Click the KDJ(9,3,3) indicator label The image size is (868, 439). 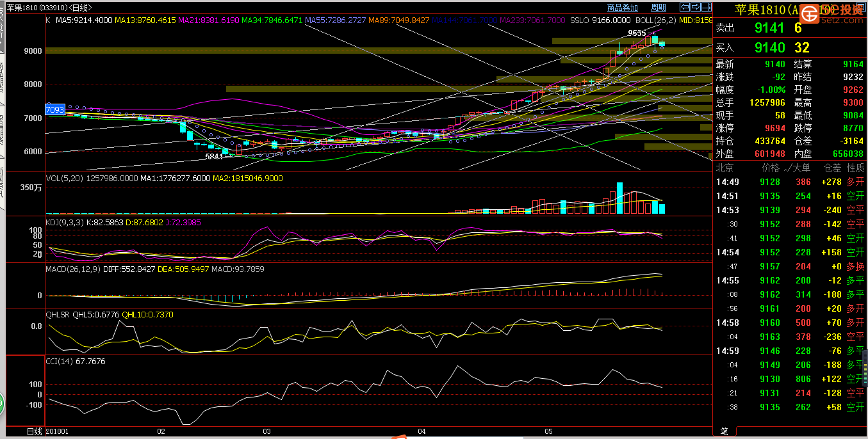65,223
